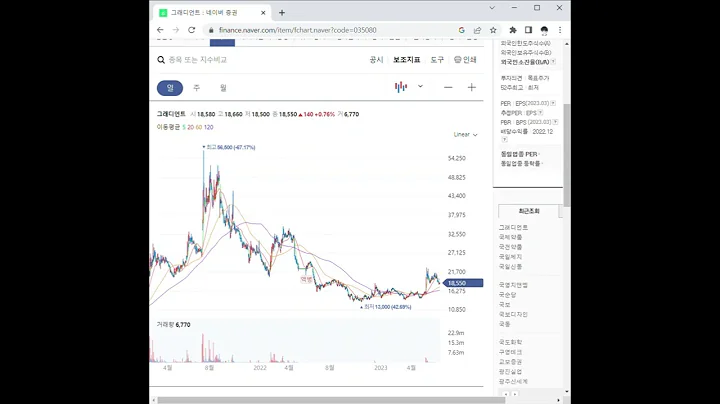Open 교보증권 in recent list
This screenshot has height=404, width=720.
(511, 362)
